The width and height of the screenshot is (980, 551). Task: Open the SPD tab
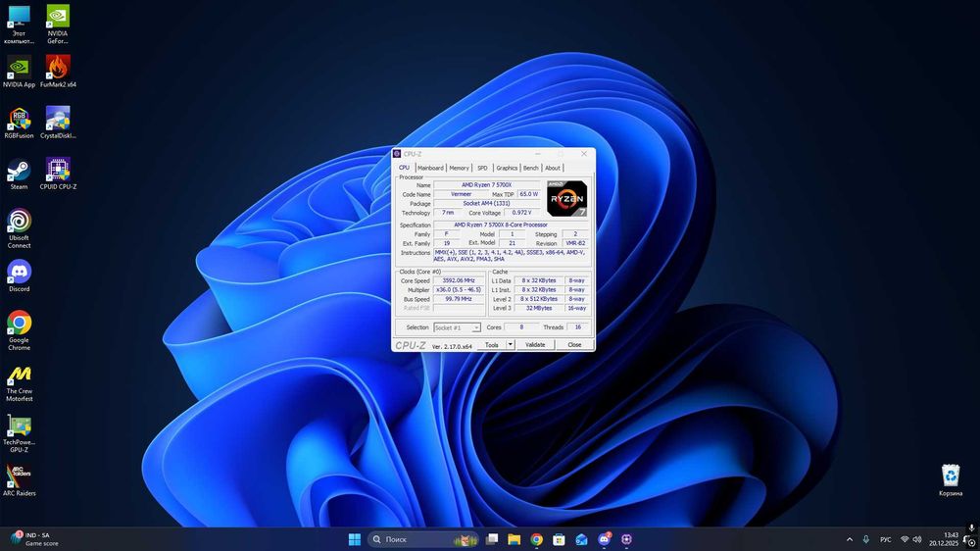pyautogui.click(x=482, y=168)
